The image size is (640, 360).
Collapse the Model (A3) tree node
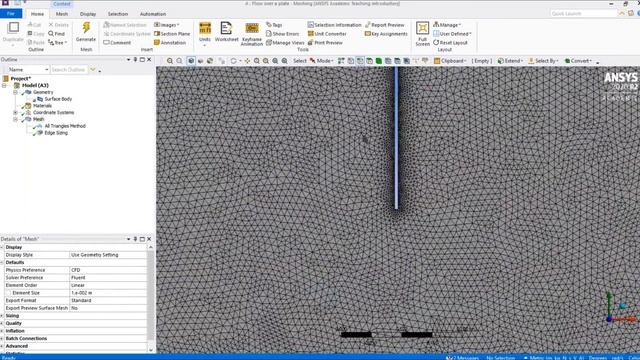pos(4,85)
